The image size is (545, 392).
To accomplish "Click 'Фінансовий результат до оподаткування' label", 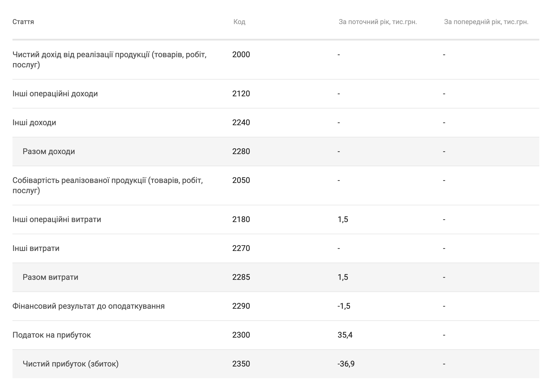I will point(88,306).
